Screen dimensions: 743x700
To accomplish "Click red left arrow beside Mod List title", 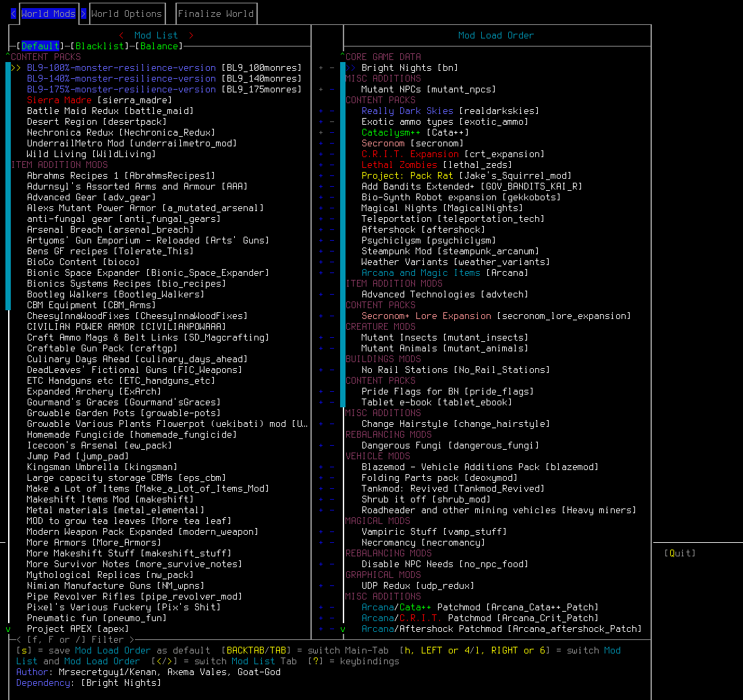I will [121, 36].
